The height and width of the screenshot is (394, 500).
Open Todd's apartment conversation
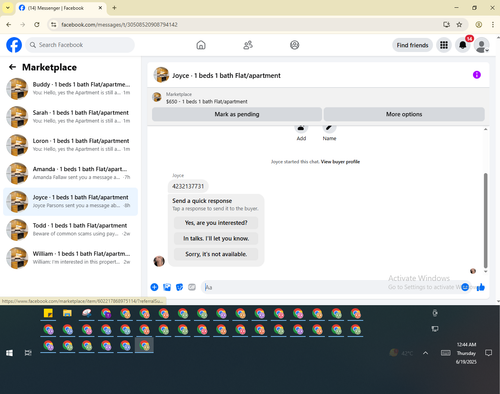(x=70, y=230)
